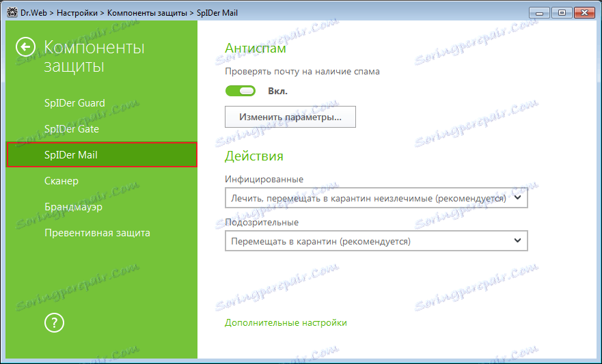The image size is (602, 364).
Task: Click the Вкл. toggle state label
Action: coord(277,92)
